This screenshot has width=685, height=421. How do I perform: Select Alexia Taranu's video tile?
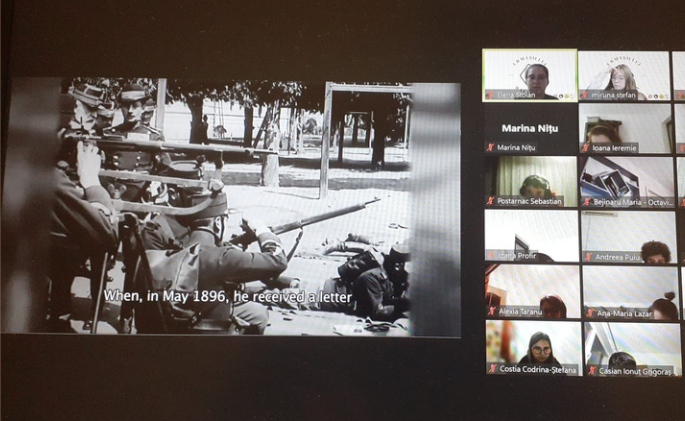pos(533,291)
